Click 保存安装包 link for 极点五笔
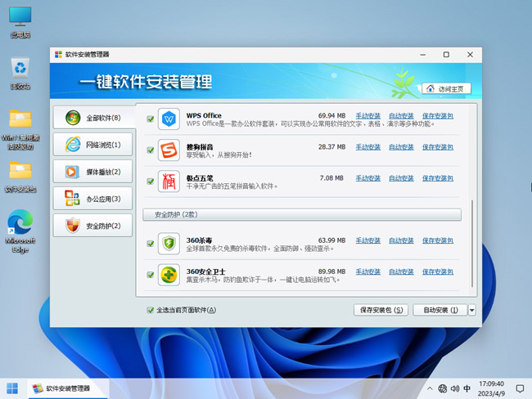 click(x=438, y=178)
